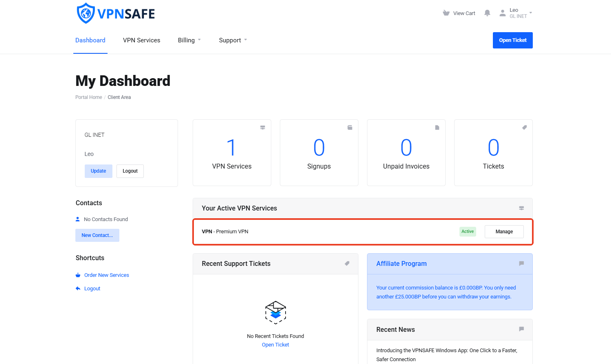Click the Signups card wallet icon
Screen dimensions: 611x364
(x=350, y=127)
